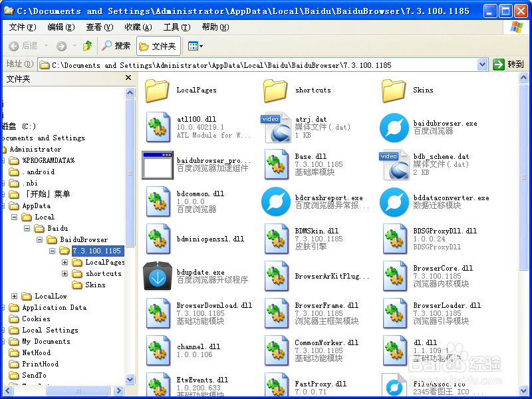Select the bddataconverter.exe icon
The image size is (532, 399).
pos(394,202)
